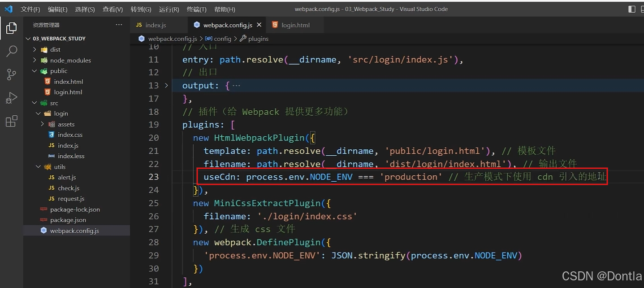644x288 pixels.
Task: Click line number 23 in the gutter
Action: click(153, 177)
